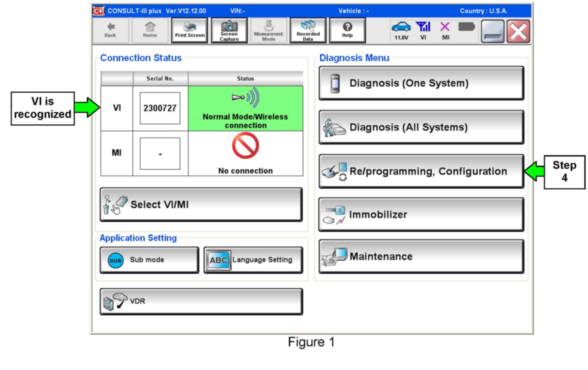Click the vehicle battery voltage car icon

pos(401,27)
